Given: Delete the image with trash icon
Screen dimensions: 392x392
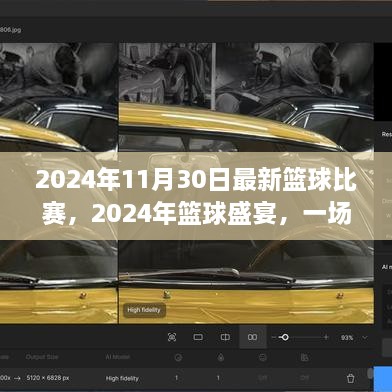Looking at the screenshot, I should coord(350,378).
